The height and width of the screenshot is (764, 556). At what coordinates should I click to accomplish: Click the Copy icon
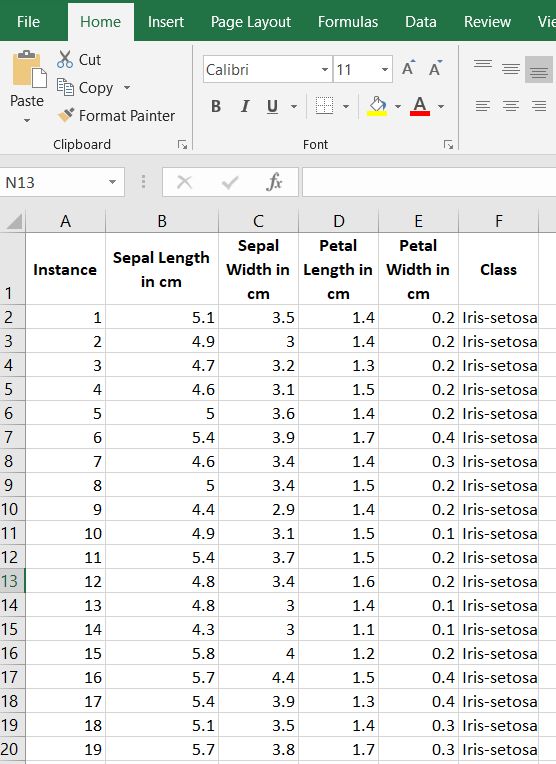65,87
